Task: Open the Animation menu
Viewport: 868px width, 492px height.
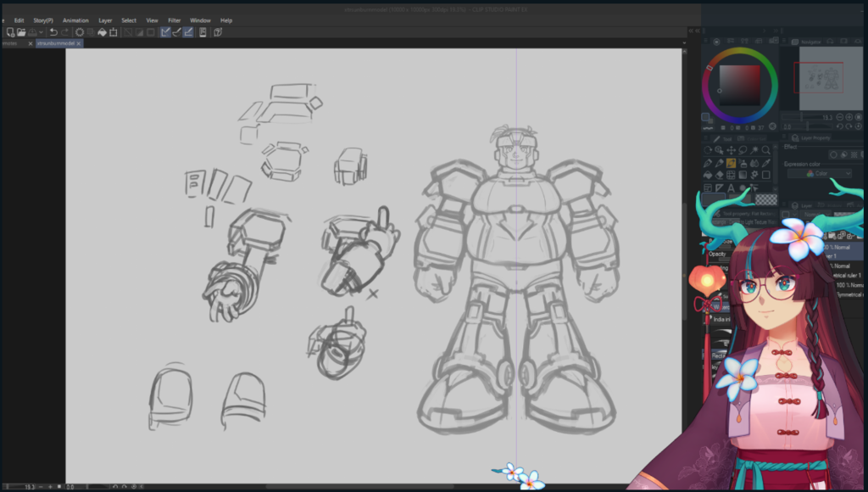Action: 75,20
